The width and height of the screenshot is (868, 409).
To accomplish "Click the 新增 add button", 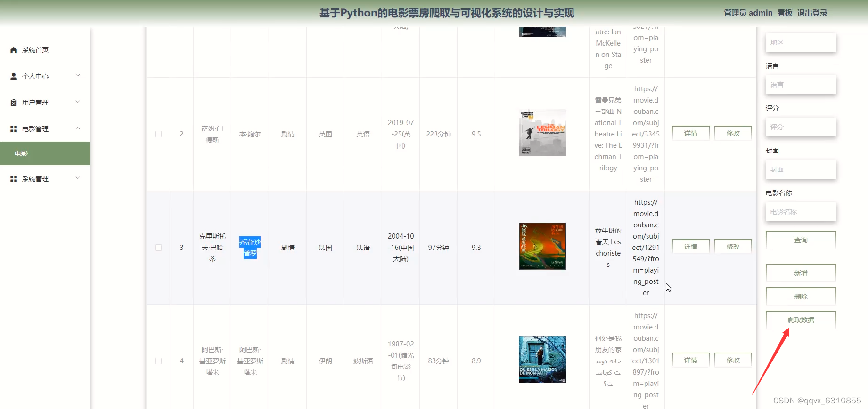I will [801, 273].
